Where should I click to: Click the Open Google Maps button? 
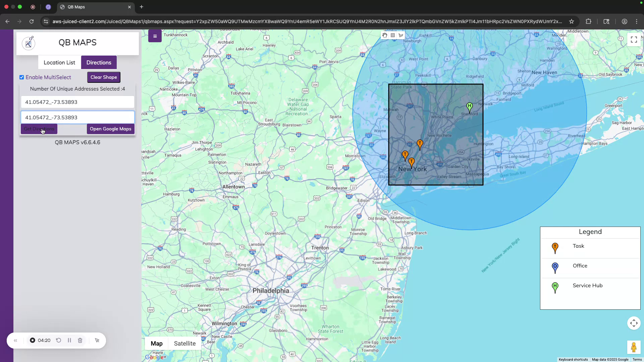pyautogui.click(x=110, y=129)
